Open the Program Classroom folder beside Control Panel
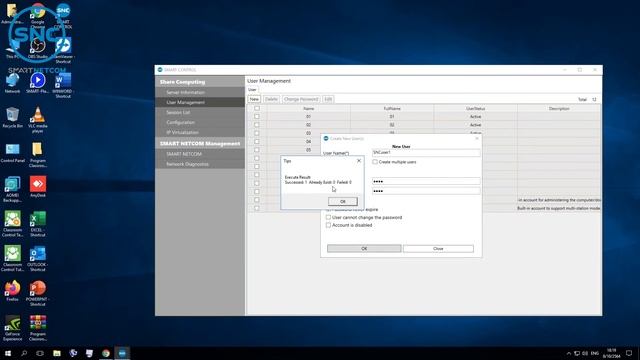The height and width of the screenshot is (360, 640). click(38, 155)
